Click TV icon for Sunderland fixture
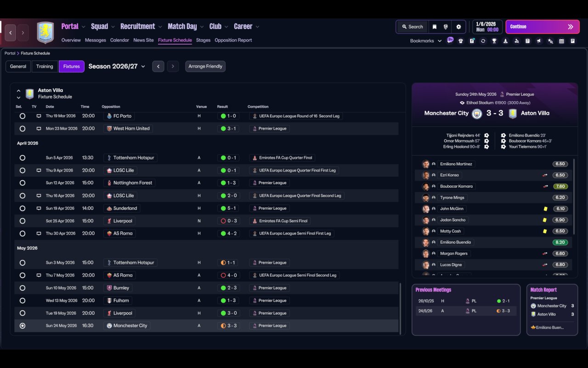Screen dimensions: 588x368 (x=39, y=208)
